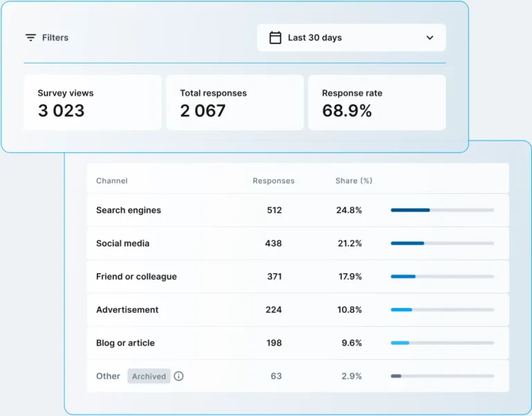Viewport: 532px width, 416px height.
Task: Click the 2.9% share value
Action: (x=352, y=376)
